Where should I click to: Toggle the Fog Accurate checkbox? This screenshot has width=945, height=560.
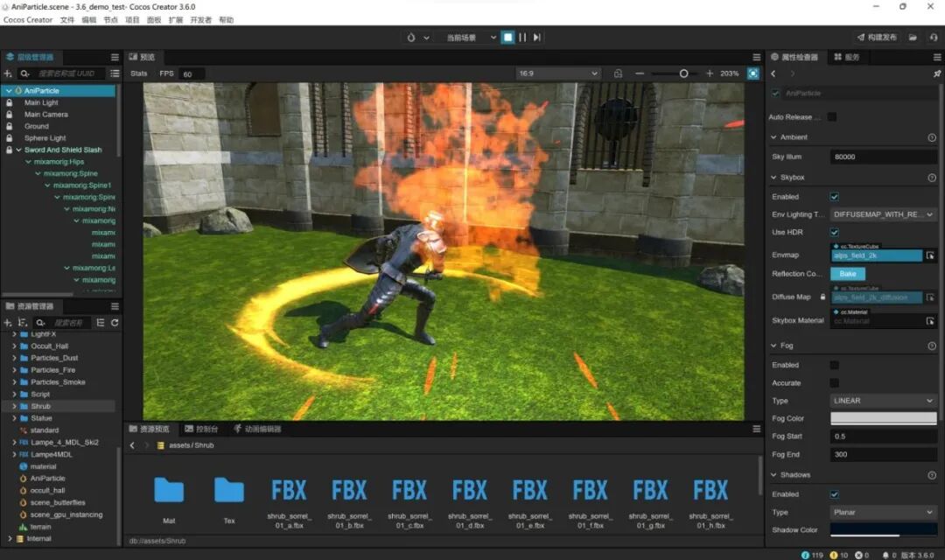tap(834, 382)
